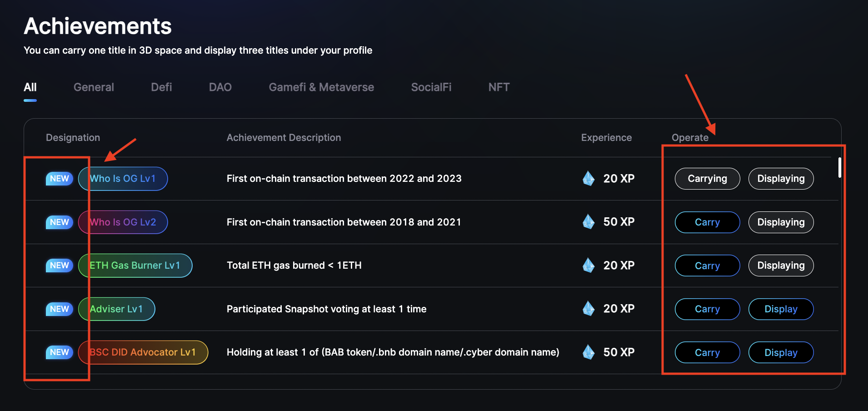Viewport: 868px width, 411px height.
Task: Carry the Who Is OG Lv2 title
Action: pyautogui.click(x=707, y=222)
